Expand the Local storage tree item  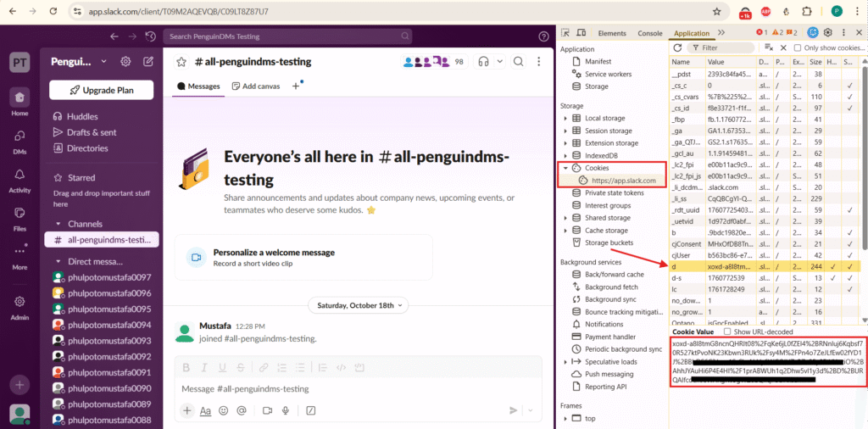(x=565, y=118)
